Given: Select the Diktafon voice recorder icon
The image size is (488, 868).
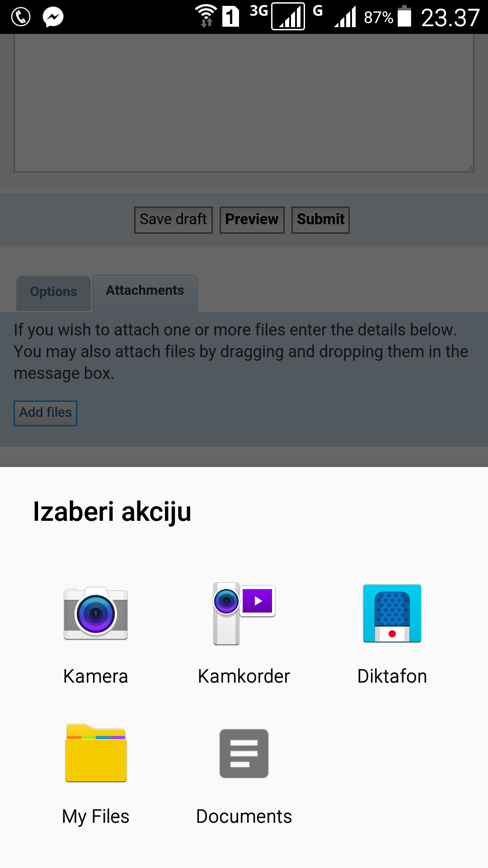Looking at the screenshot, I should (x=392, y=614).
